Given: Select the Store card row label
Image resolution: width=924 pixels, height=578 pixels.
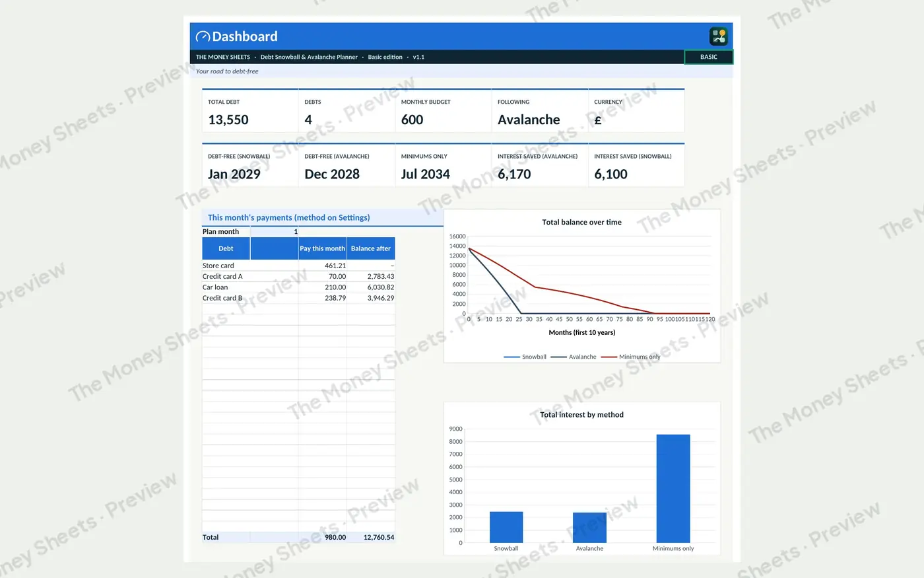Looking at the screenshot, I should [x=218, y=266].
